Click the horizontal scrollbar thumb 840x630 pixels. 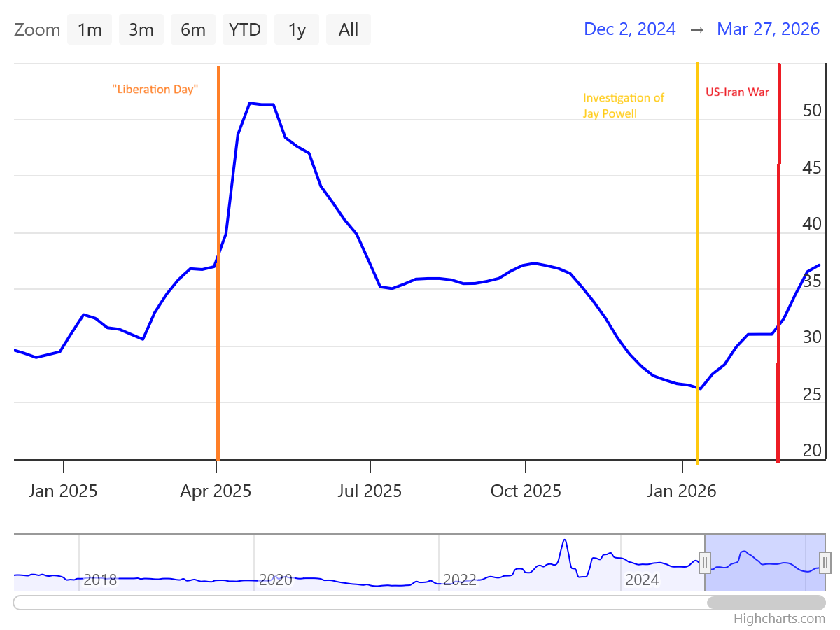(x=766, y=603)
